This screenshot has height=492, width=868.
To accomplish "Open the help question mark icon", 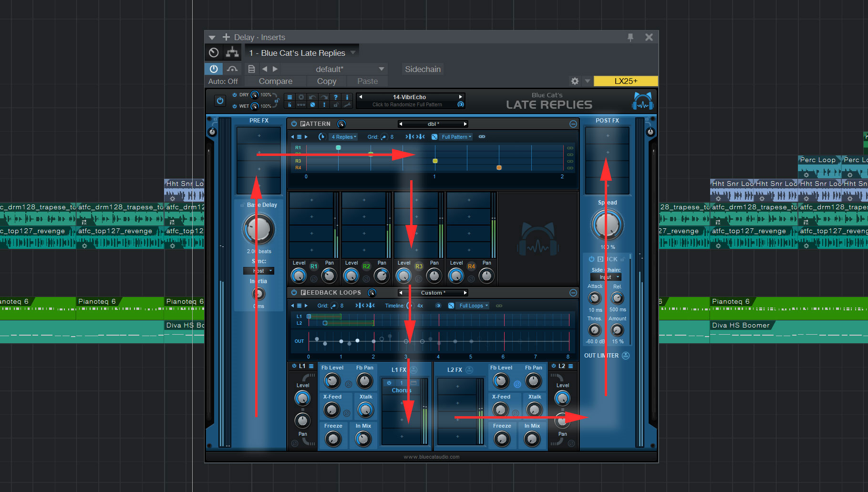I will click(335, 97).
